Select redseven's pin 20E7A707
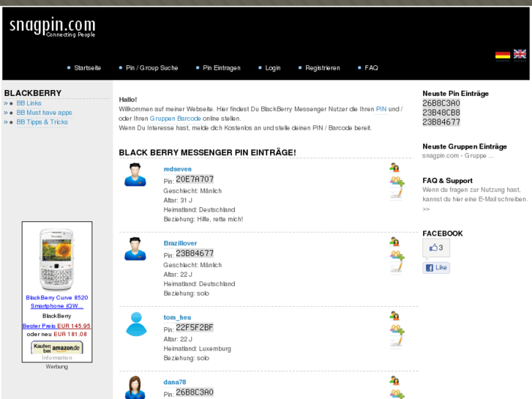532x399 pixels. click(x=195, y=179)
